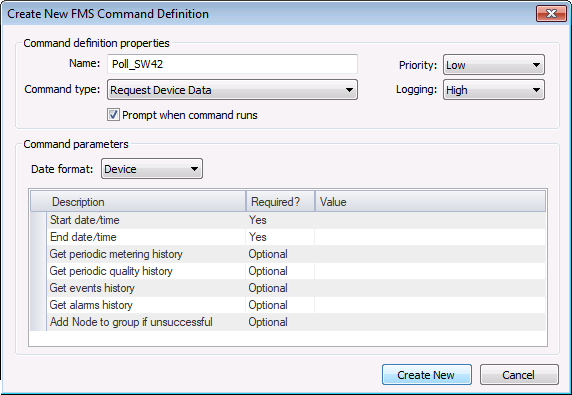572x395 pixels.
Task: Select Get events history row
Action: 288,288
